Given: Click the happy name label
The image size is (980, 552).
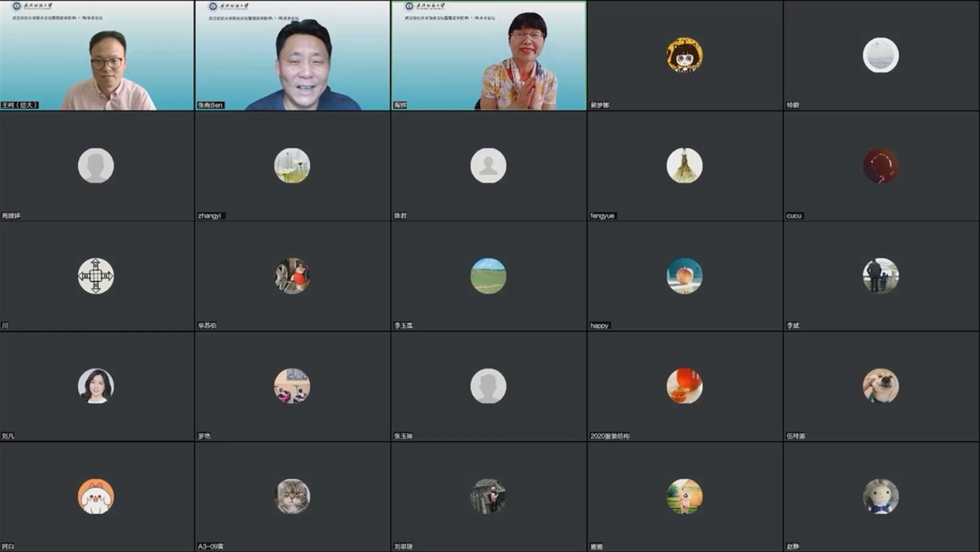Looking at the screenshot, I should pos(599,326).
